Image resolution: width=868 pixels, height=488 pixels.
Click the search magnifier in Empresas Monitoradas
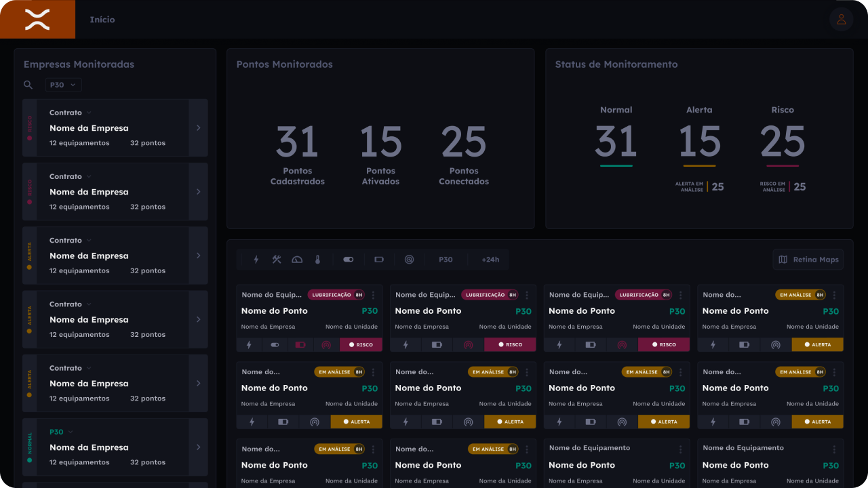pyautogui.click(x=28, y=85)
